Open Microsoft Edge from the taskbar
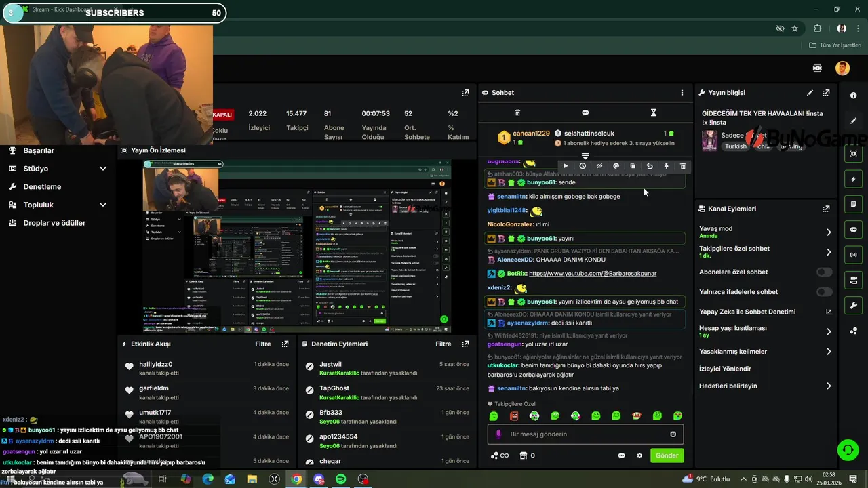868x488 pixels. coord(208,479)
